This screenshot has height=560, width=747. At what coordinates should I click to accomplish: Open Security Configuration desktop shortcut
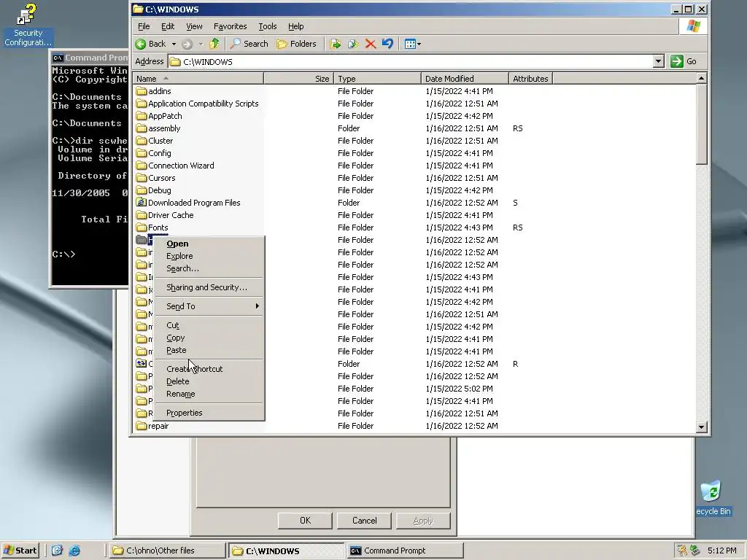pyautogui.click(x=28, y=25)
